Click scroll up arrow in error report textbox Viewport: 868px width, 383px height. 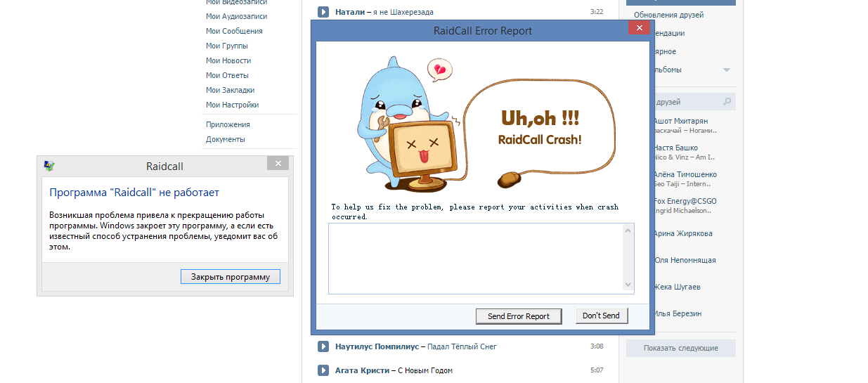(628, 231)
